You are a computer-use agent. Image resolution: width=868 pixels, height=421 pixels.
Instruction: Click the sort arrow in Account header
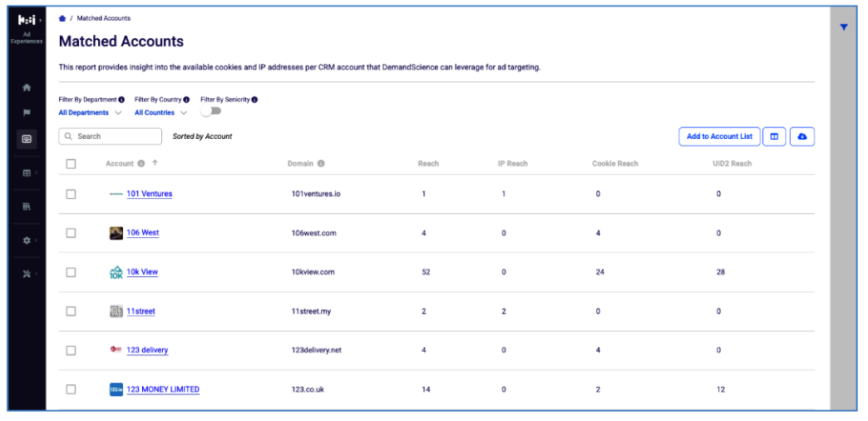pyautogui.click(x=155, y=163)
